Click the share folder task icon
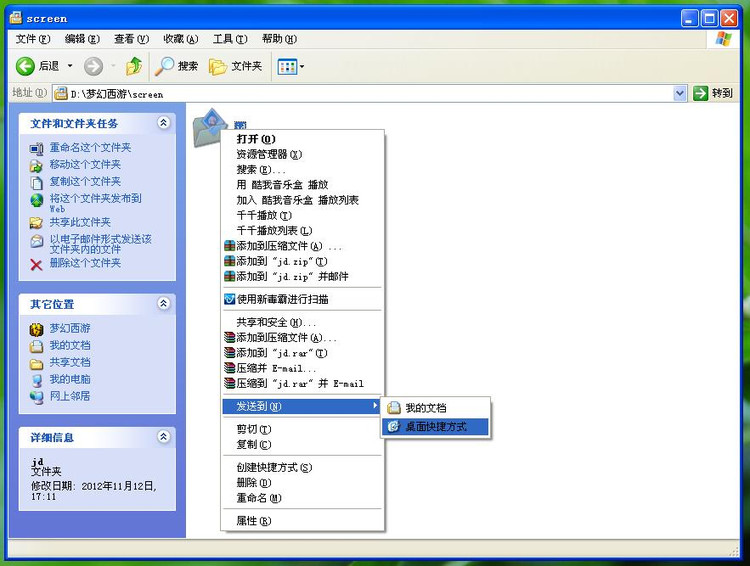The width and height of the screenshot is (750, 566). (36, 223)
